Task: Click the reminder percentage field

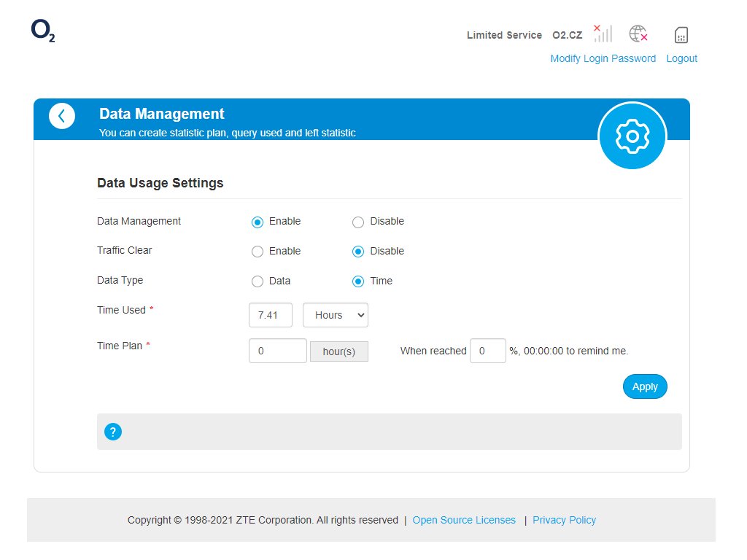Action: [487, 351]
